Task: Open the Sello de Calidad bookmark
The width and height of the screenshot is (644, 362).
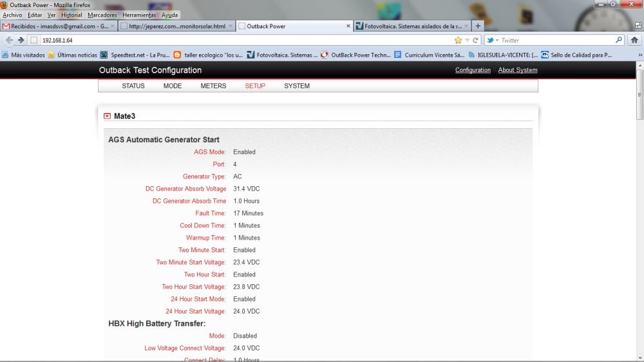Action: point(576,55)
